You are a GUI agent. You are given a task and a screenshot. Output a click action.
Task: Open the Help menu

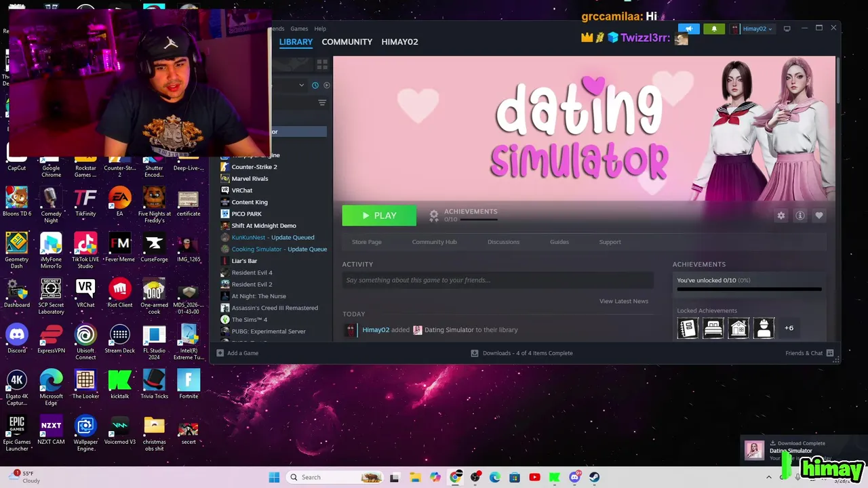(320, 28)
